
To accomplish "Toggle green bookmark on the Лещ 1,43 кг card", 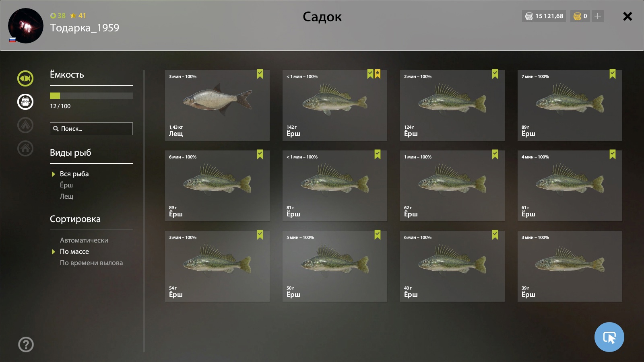I will (x=260, y=74).
